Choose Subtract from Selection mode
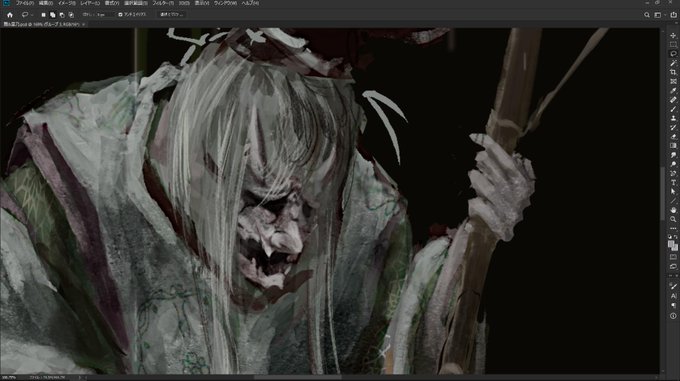This screenshot has width=680, height=381. (62, 15)
